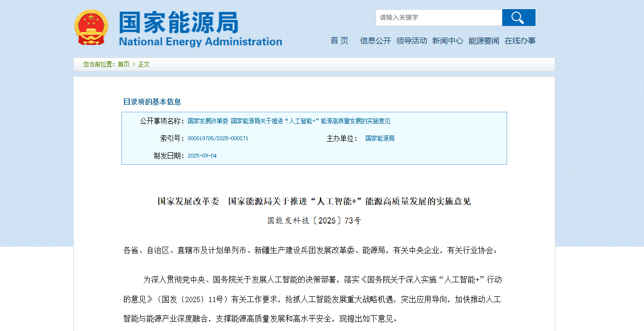Click the 2025-09-04 制发日期 link
The width and height of the screenshot is (644, 331).
point(202,156)
